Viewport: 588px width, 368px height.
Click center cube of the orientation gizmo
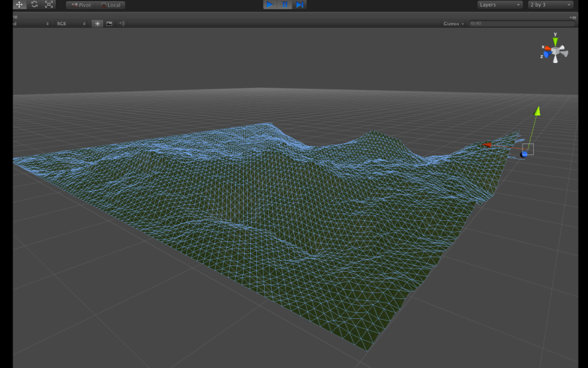pyautogui.click(x=555, y=51)
